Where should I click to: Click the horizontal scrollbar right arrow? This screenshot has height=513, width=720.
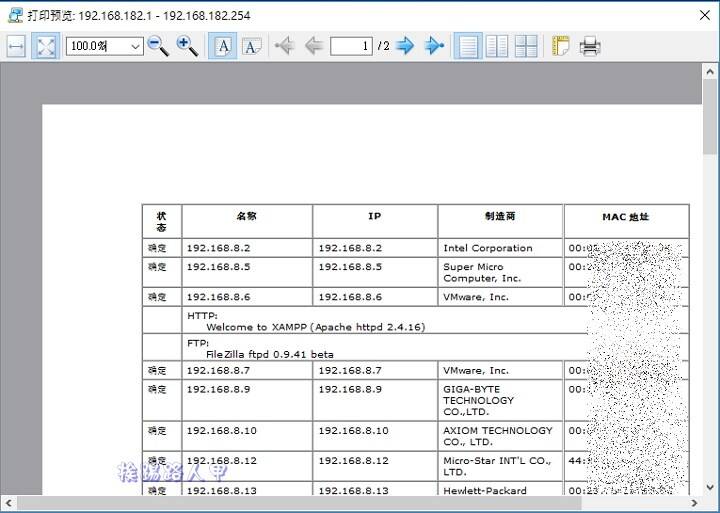tap(694, 503)
